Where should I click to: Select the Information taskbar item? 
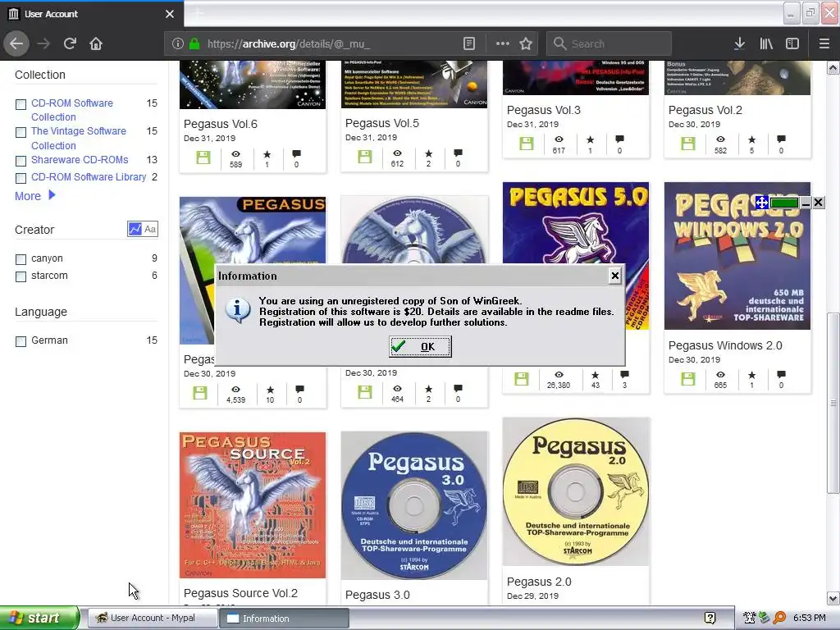(x=284, y=619)
